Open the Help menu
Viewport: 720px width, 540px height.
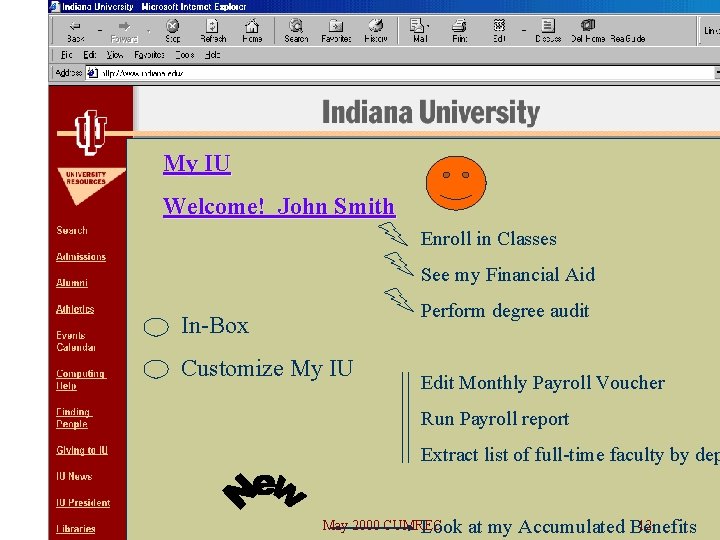(x=213, y=55)
